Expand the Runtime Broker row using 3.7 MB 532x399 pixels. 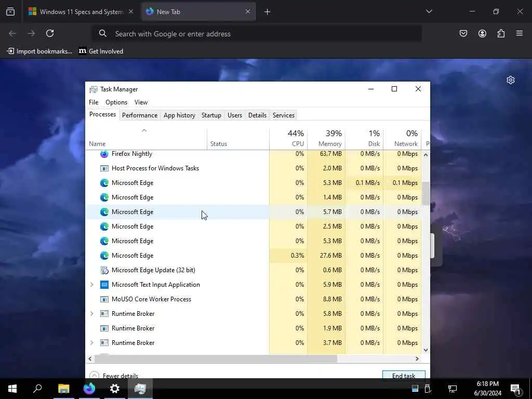click(x=91, y=343)
